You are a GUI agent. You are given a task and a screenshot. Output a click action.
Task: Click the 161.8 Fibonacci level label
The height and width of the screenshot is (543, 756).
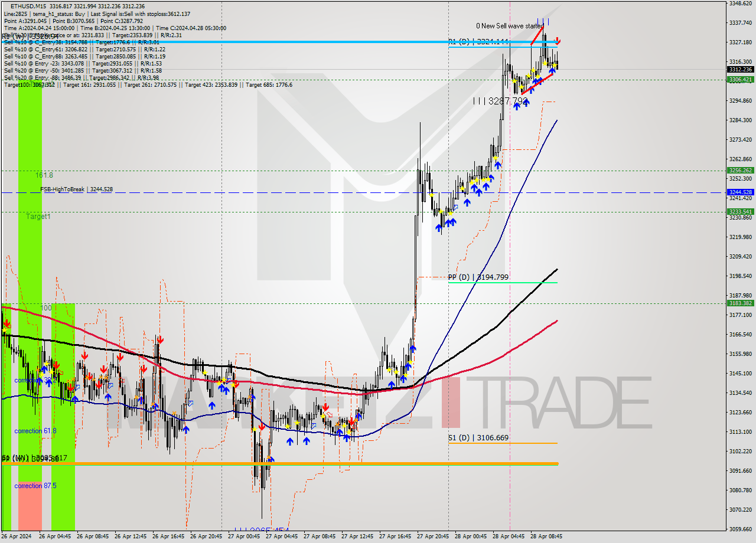(44, 175)
